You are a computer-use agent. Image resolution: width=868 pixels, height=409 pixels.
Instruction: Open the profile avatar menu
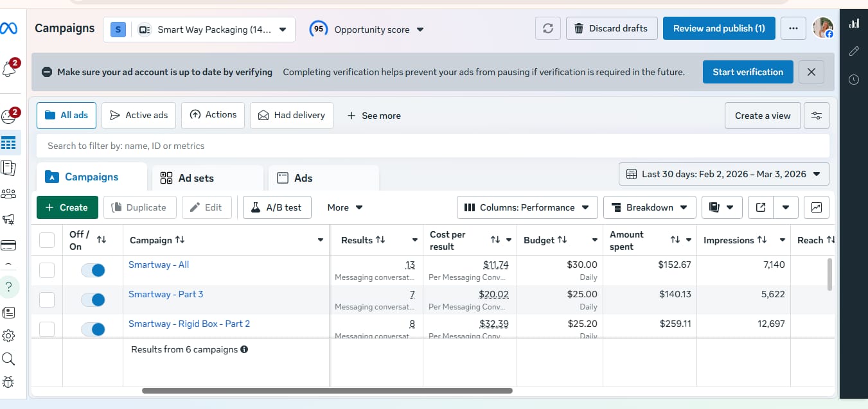coord(823,28)
